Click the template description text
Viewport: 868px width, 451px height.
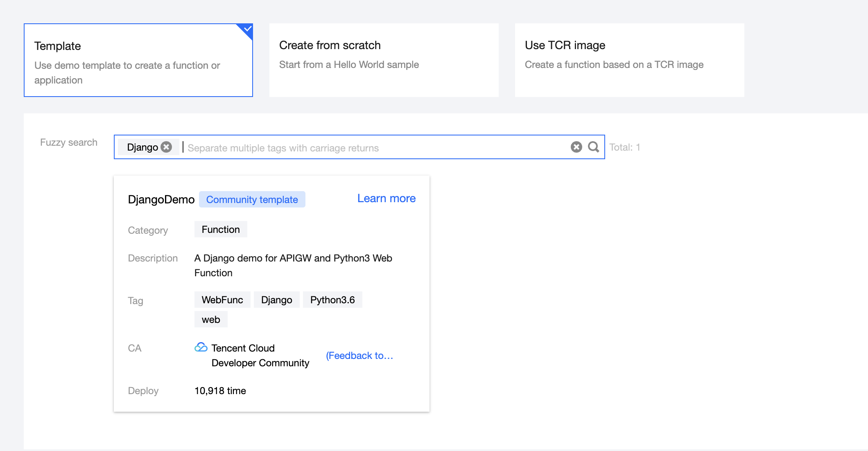click(293, 266)
